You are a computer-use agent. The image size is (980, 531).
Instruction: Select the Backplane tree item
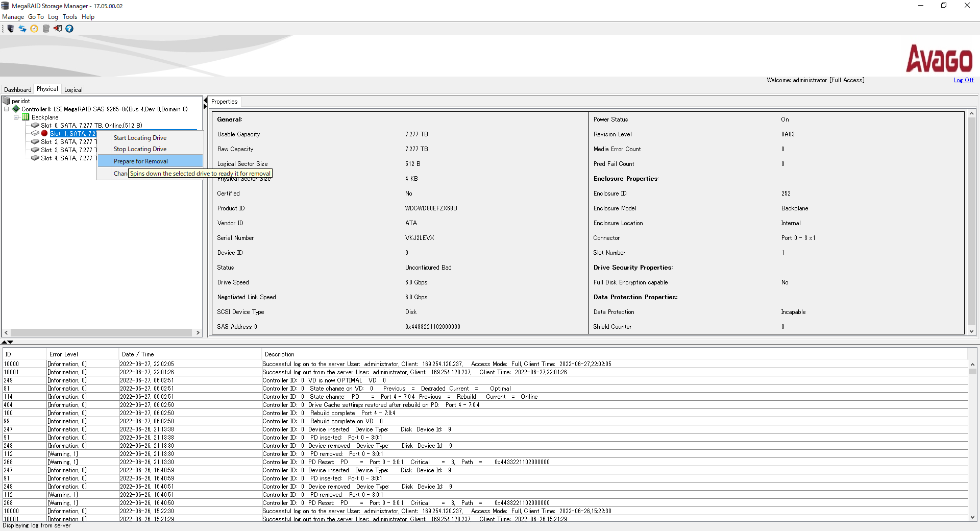coord(45,117)
